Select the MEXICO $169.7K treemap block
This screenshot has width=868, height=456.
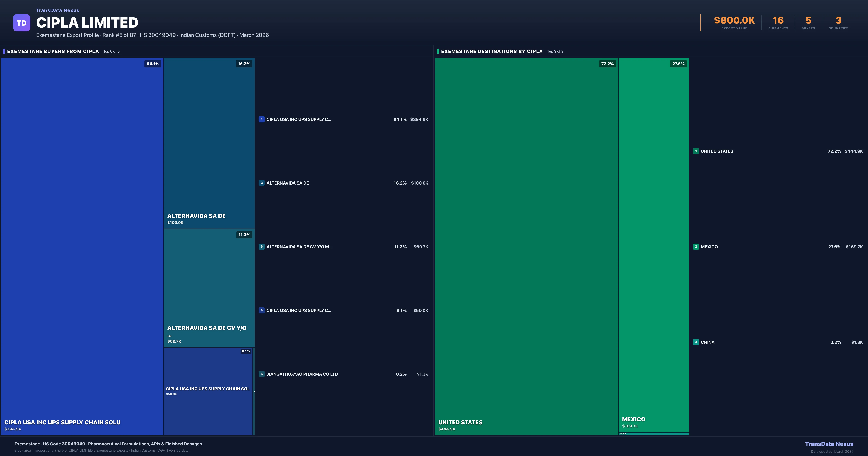click(x=654, y=244)
